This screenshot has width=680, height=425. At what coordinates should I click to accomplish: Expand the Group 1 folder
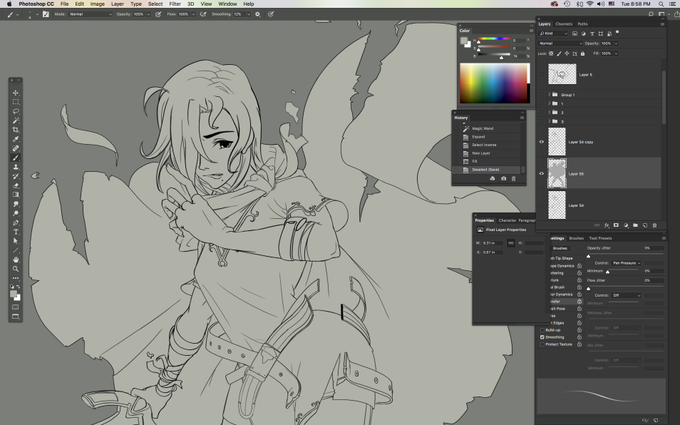(549, 95)
